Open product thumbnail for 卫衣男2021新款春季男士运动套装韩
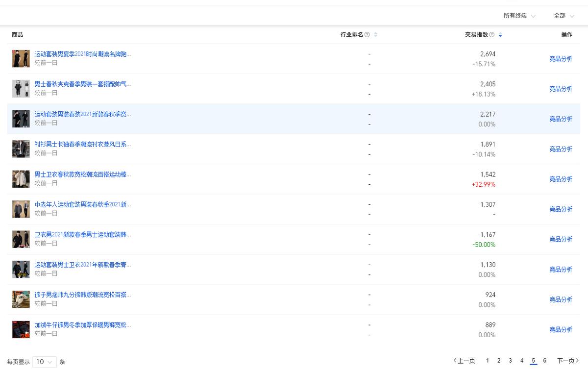The width and height of the screenshot is (588, 371). pos(21,239)
